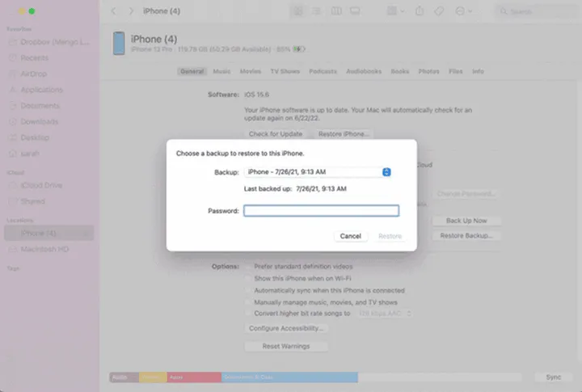Toggle Prefer standard definition videos checkbox
The image size is (582, 392).
click(248, 266)
